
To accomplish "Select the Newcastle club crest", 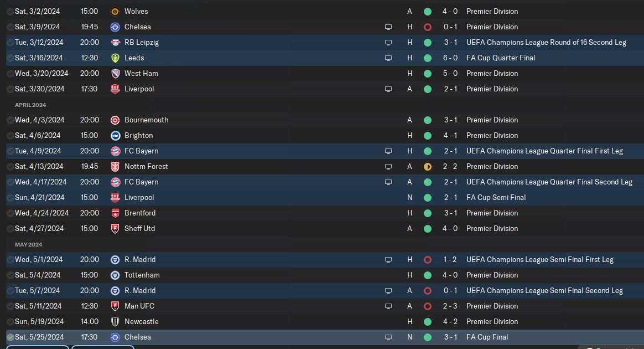I will pyautogui.click(x=115, y=321).
